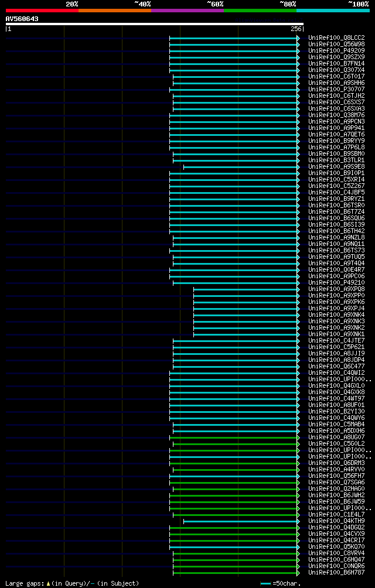Image resolution: width=375 pixels, height=588 pixels.
Task: Choose the UniRef100_Q6DRM3 entry
Action: tap(336, 462)
